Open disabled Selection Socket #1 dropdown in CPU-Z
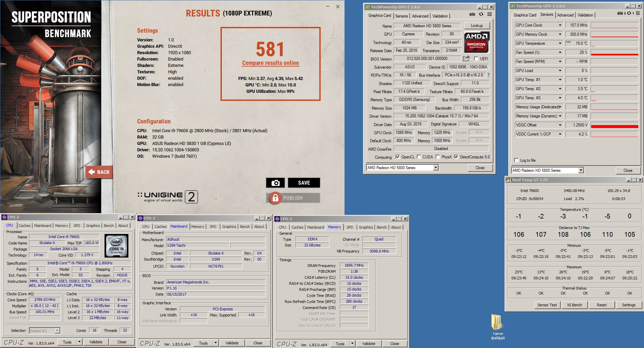The image size is (644, 348). point(44,331)
